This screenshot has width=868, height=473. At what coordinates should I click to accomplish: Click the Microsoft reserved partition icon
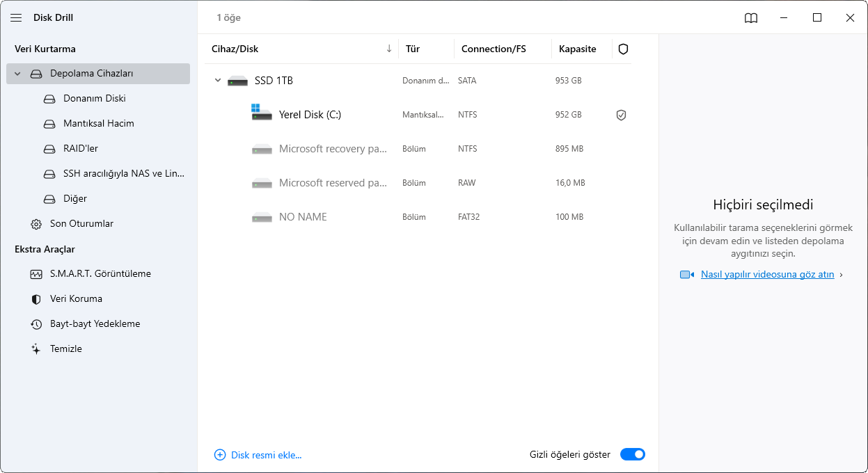click(x=262, y=183)
